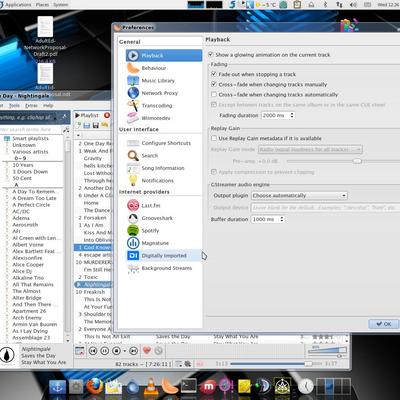400x400 pixels.
Task: Love the current track with the heart icon
Action: pyautogui.click(x=147, y=350)
